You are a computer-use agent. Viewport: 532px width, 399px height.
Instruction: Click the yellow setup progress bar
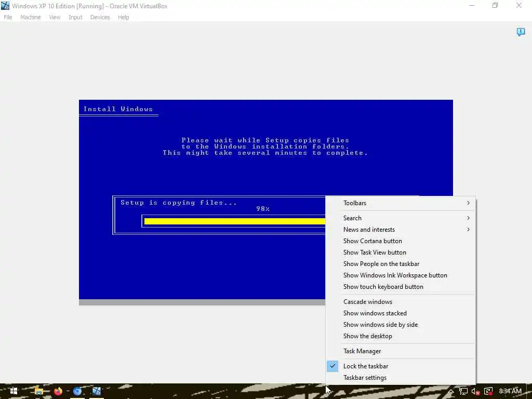pos(234,221)
